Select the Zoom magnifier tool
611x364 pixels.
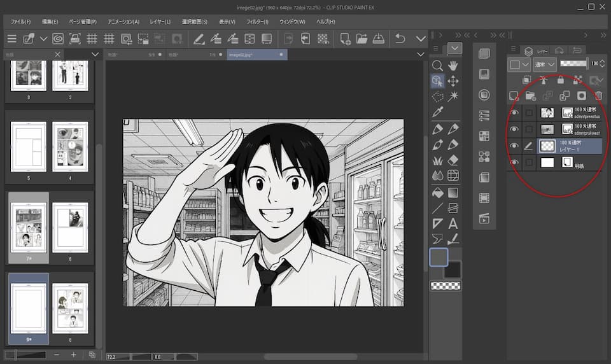(x=437, y=66)
